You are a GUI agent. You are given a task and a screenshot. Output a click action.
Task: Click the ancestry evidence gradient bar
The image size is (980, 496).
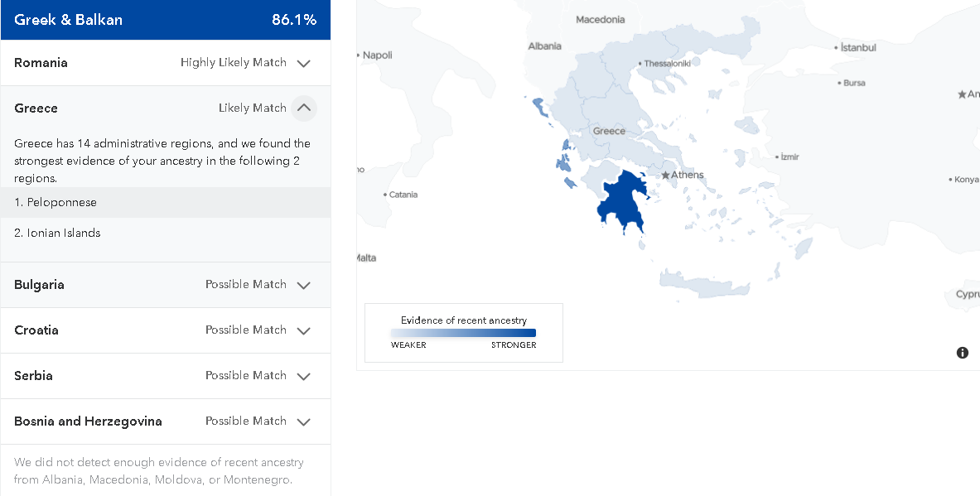pos(463,333)
